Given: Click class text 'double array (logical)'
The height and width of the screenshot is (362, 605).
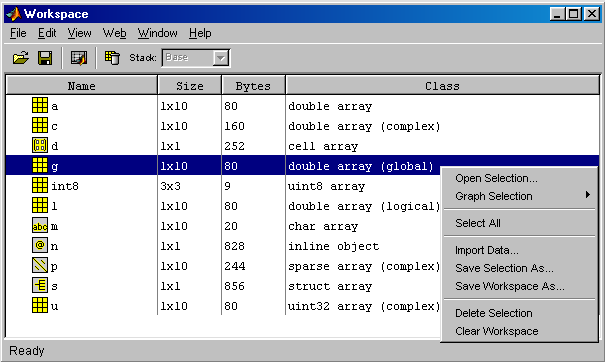Looking at the screenshot, I should click(x=364, y=206).
